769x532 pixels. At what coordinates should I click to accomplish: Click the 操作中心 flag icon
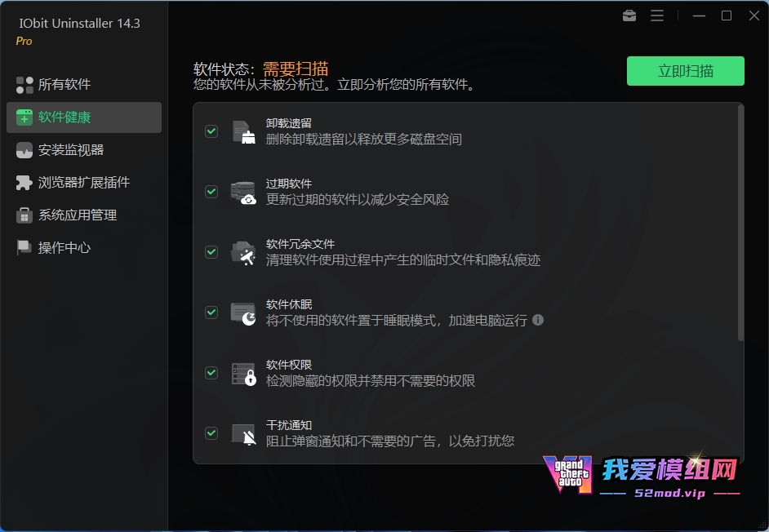(x=24, y=247)
